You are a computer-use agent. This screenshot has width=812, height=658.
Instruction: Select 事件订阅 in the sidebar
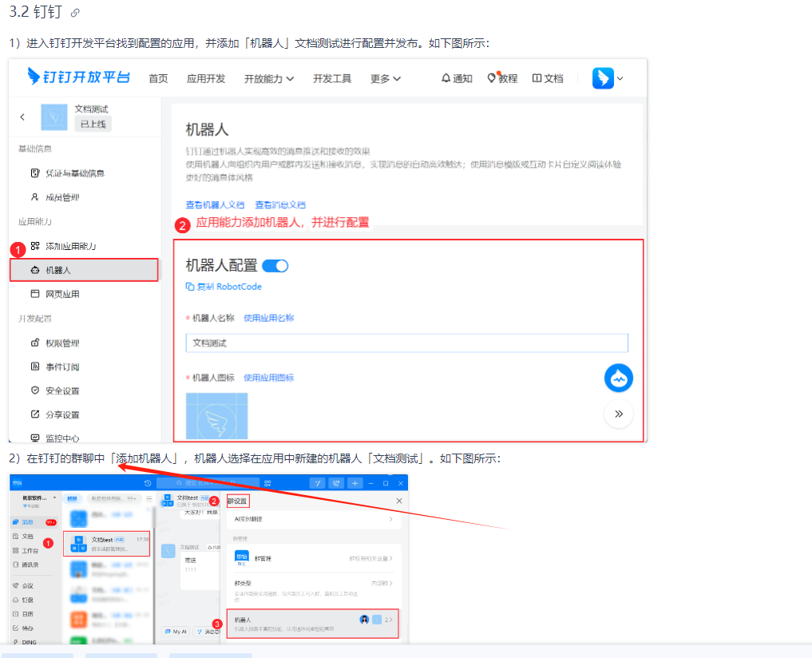click(55, 367)
